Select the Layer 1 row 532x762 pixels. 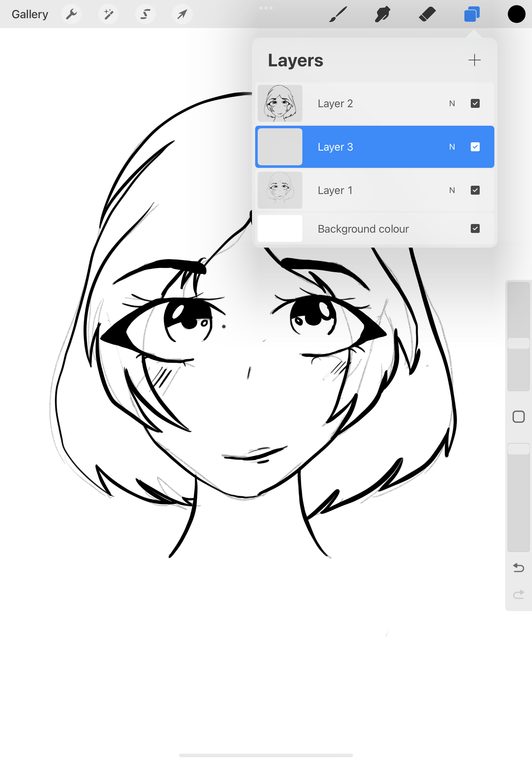374,190
